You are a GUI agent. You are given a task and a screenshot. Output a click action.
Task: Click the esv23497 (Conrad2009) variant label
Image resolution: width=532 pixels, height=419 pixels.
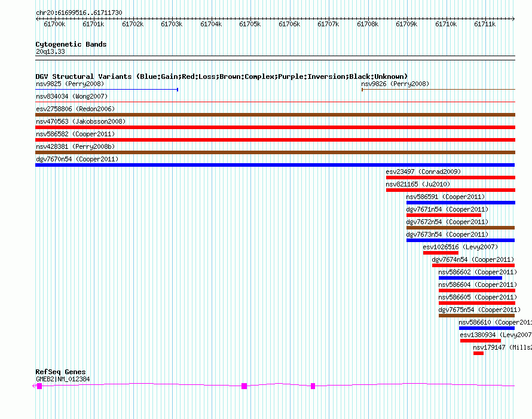423,172
